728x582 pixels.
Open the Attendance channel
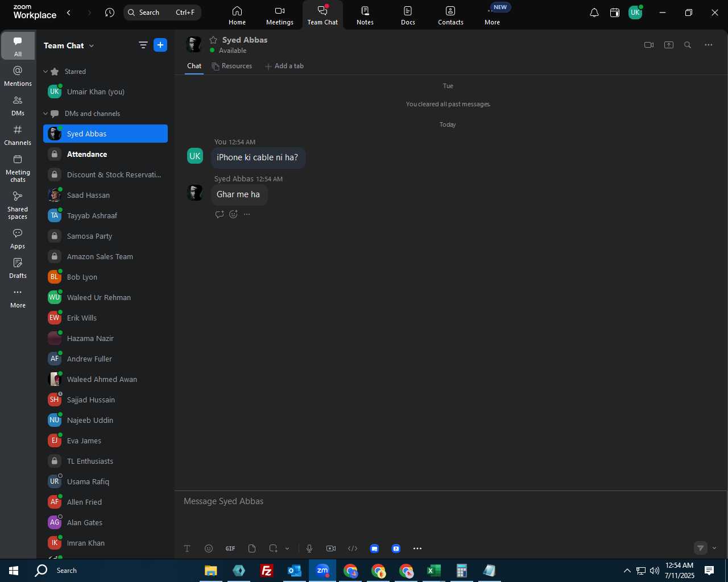pos(105,154)
